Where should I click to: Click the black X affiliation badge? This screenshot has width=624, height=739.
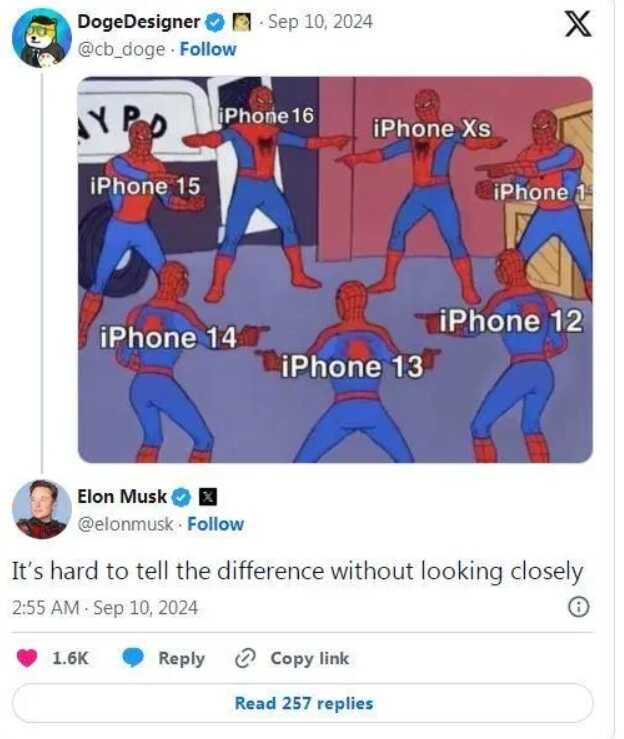[208, 497]
